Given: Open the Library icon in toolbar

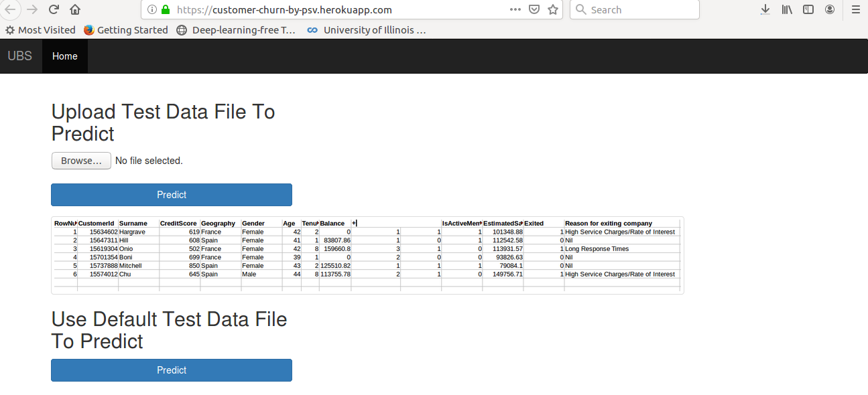Looking at the screenshot, I should click(786, 9).
